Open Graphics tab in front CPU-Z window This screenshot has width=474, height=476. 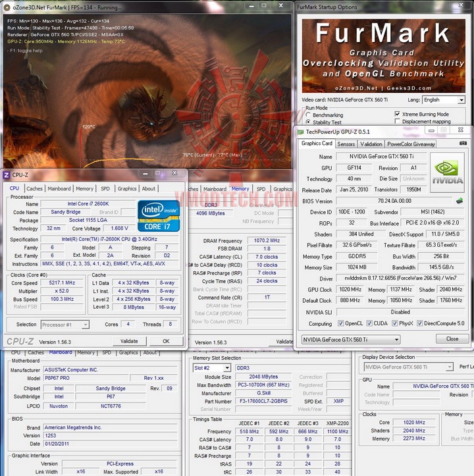click(127, 188)
